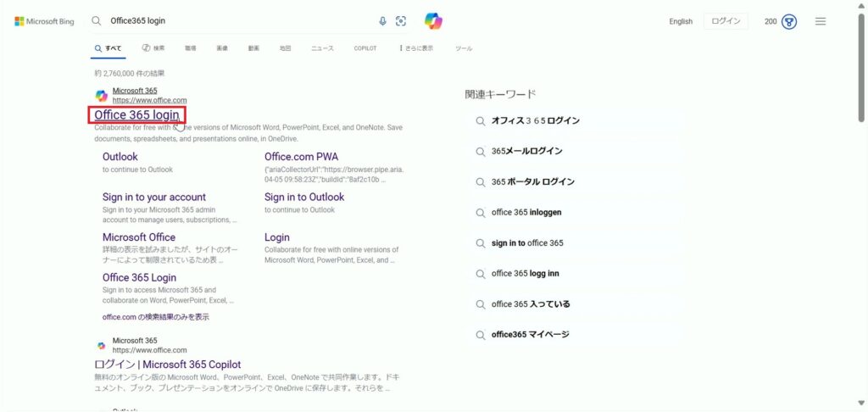Screen dimensions: 868x412
Task: Open the hamburger menu icon
Action: [821, 21]
